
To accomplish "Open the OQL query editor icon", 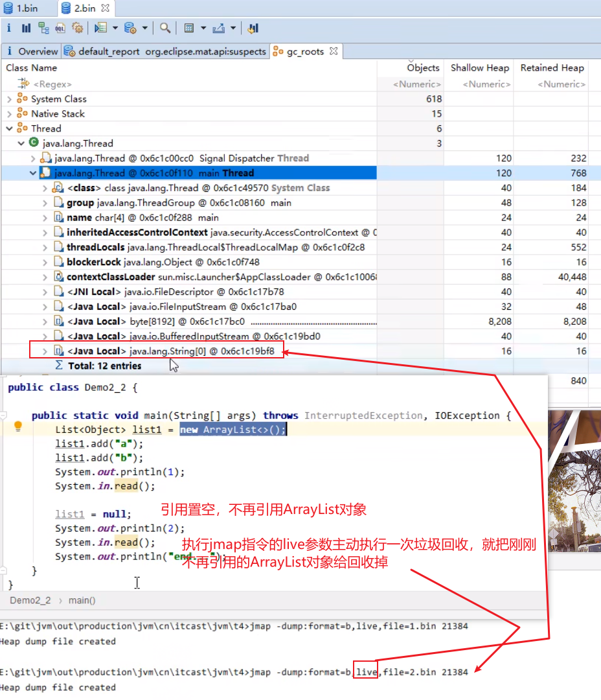I will tap(60, 28).
